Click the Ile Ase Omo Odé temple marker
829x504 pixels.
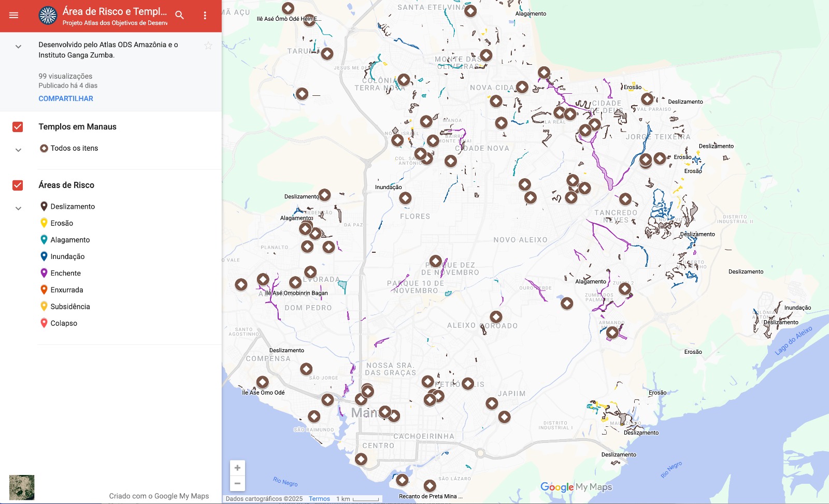coord(263,382)
